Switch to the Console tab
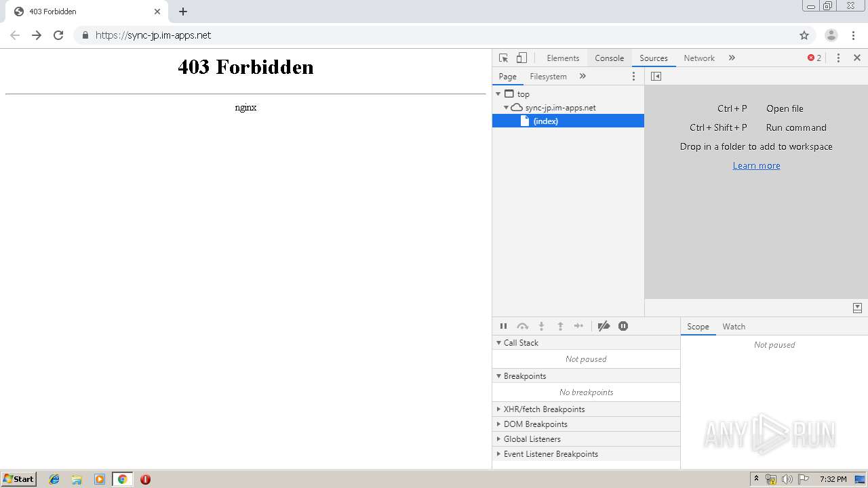The width and height of the screenshot is (868, 488). click(609, 58)
